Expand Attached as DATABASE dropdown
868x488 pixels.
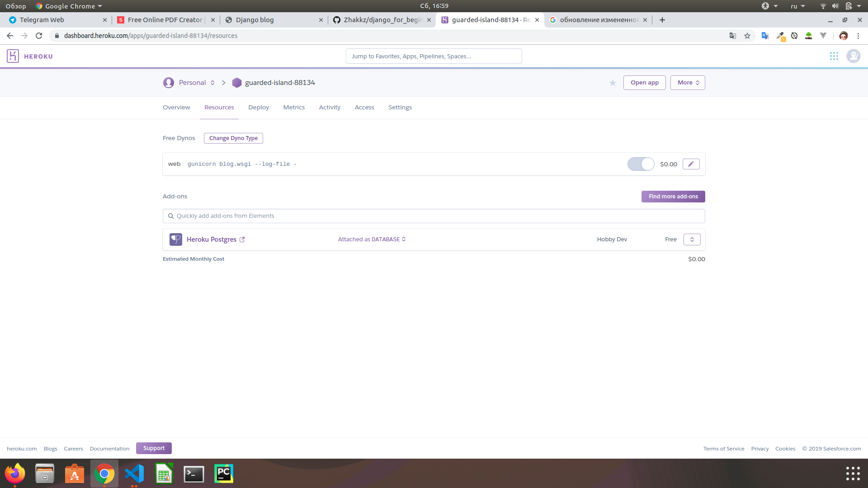(x=372, y=239)
